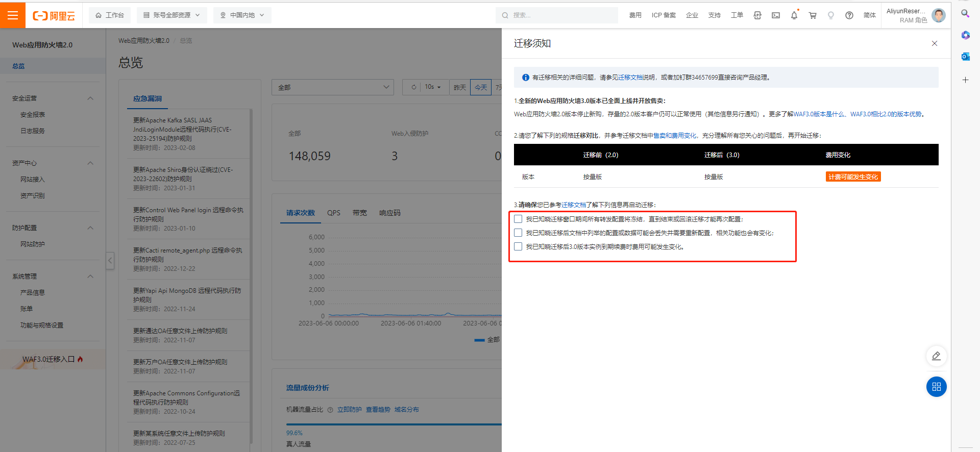This screenshot has height=452, width=980.
Task: Open 安全报表 in the sidebar
Action: coord(33,115)
